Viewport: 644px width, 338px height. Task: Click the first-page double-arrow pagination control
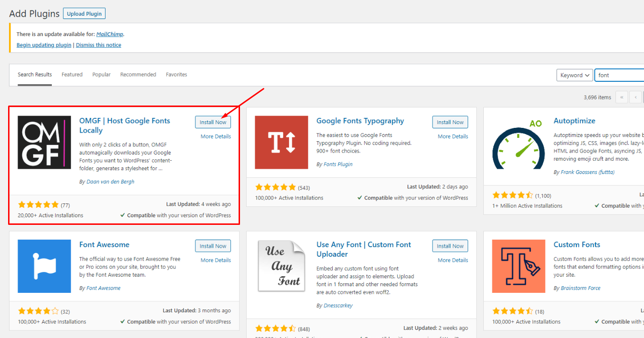[622, 97]
